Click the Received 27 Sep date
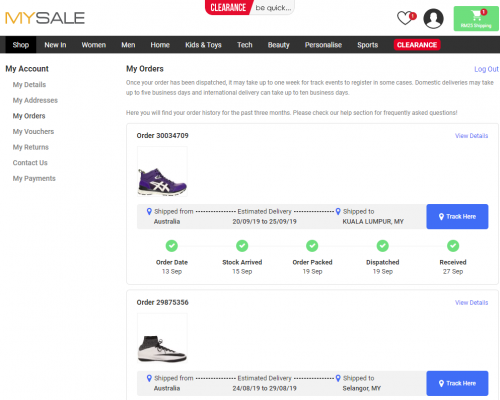The height and width of the screenshot is (400, 500). [x=453, y=271]
